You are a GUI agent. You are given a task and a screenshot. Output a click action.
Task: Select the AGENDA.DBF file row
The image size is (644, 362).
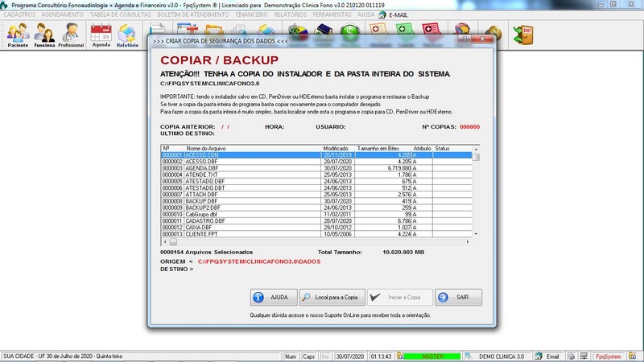(x=316, y=168)
